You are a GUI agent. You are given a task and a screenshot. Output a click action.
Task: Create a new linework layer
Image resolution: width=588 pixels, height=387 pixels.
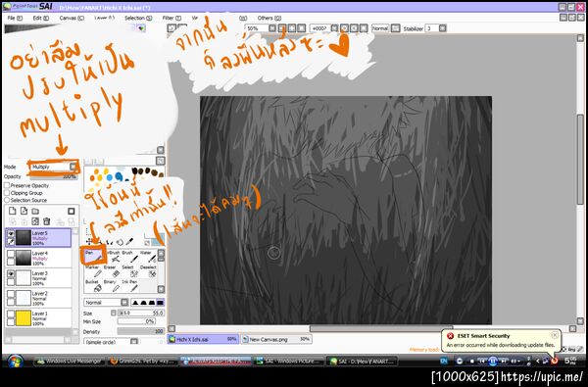point(24,211)
